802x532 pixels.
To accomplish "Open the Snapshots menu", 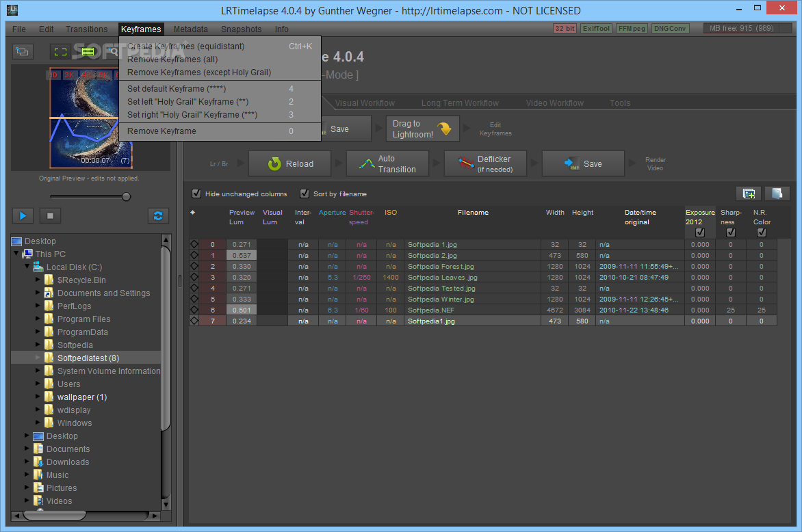I will (x=242, y=29).
